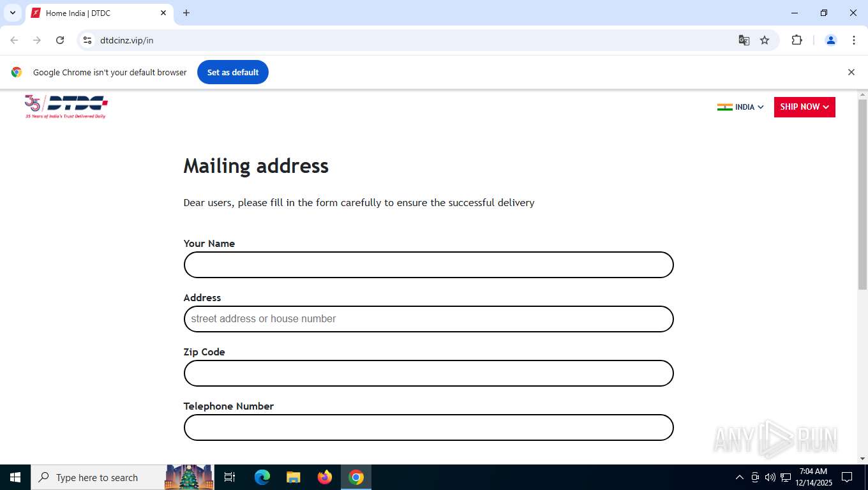
Task: Launch Firefox from the taskbar
Action: coord(325,477)
